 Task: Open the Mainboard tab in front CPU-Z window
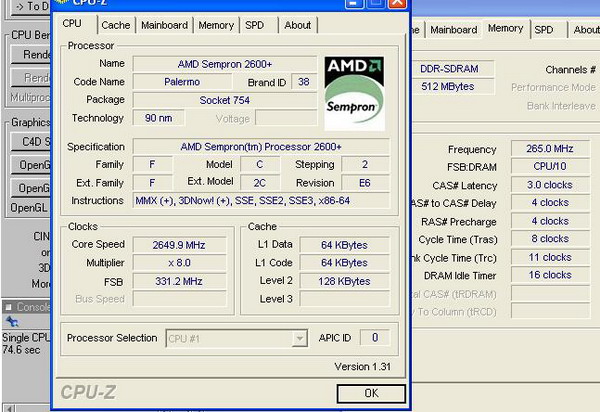(164, 25)
